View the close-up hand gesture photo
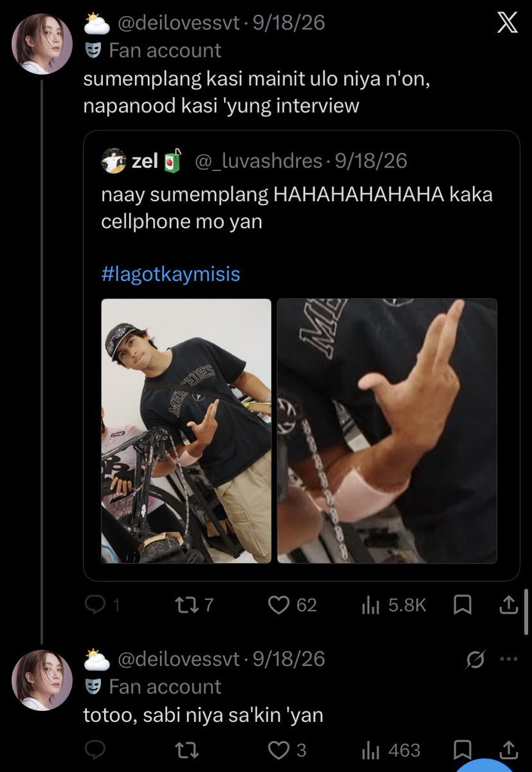Screen dimensions: 532x772 387,431
